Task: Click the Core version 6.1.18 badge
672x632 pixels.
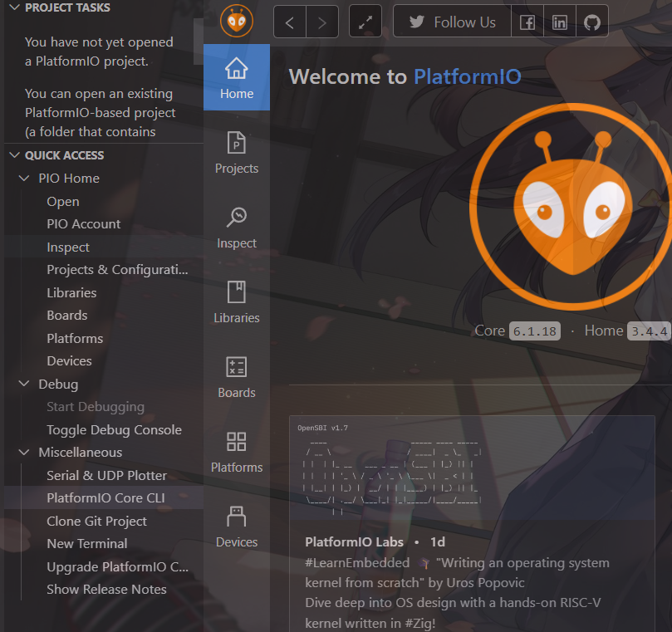Action: tap(534, 331)
